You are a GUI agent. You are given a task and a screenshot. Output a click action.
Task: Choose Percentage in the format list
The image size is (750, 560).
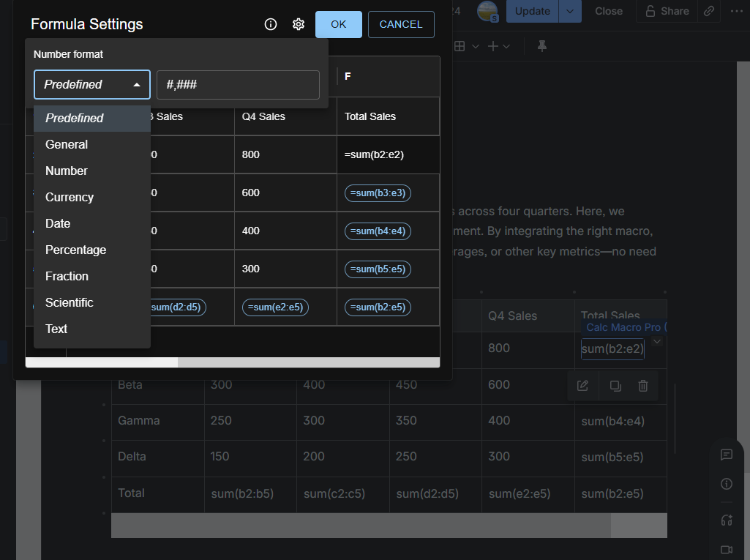[x=75, y=250]
